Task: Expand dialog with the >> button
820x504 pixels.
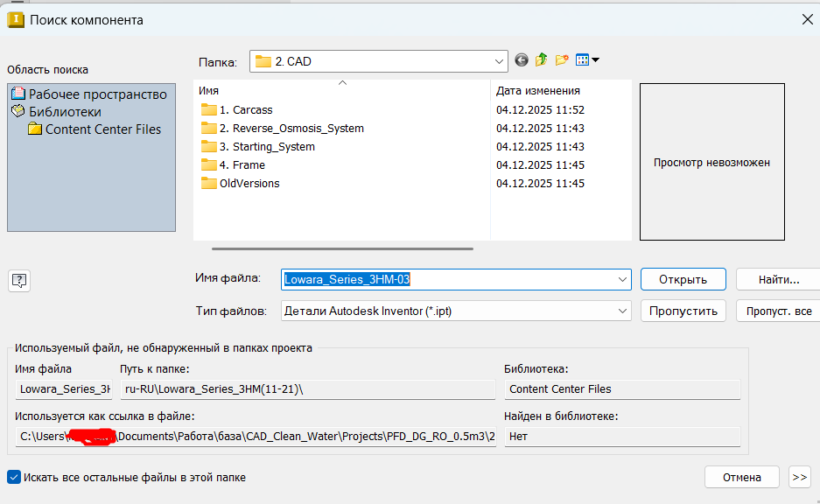Action: [800, 478]
